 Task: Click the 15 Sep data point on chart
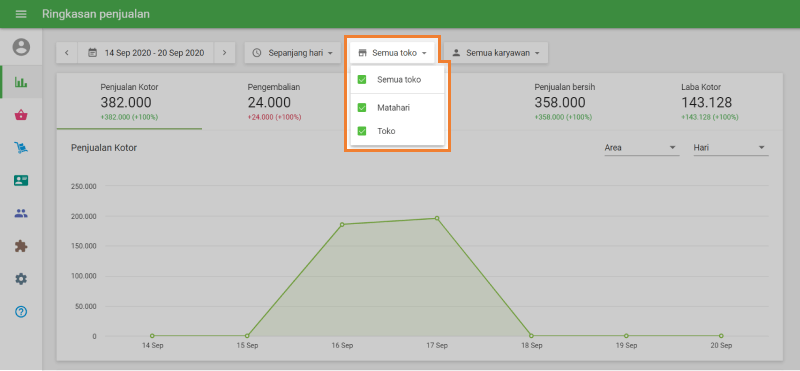[247, 336]
